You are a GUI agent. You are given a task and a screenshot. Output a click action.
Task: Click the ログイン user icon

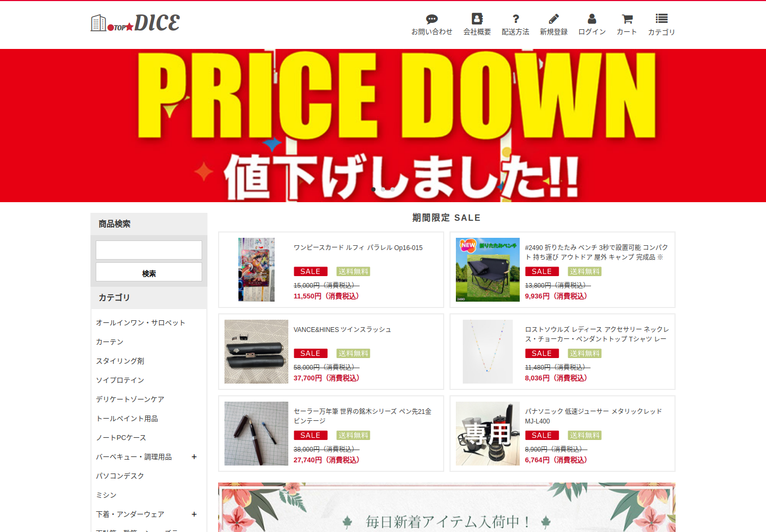[x=592, y=19]
